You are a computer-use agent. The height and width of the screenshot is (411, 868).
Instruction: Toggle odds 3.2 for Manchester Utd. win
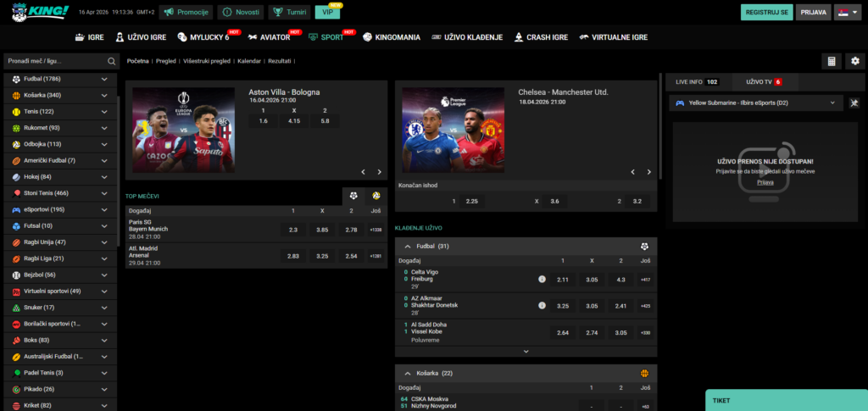[637, 202]
